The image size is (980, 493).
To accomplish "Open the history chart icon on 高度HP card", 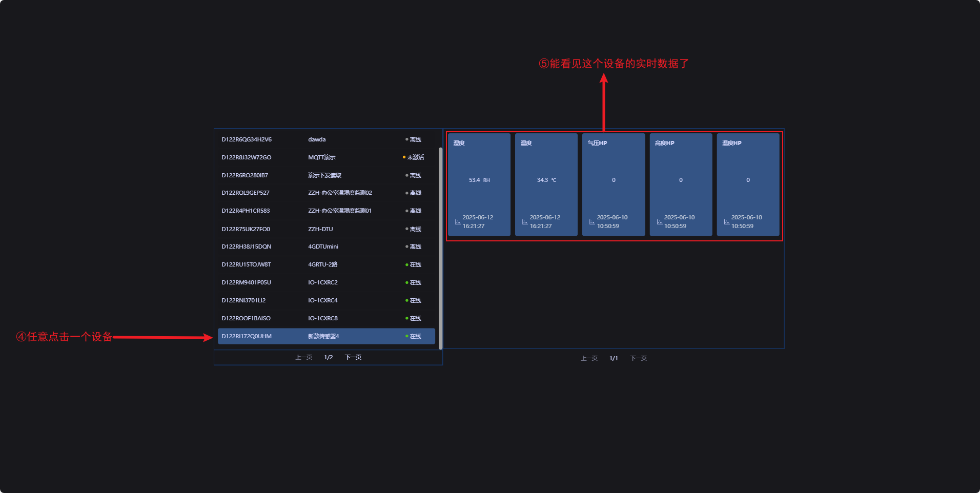I will pos(659,222).
